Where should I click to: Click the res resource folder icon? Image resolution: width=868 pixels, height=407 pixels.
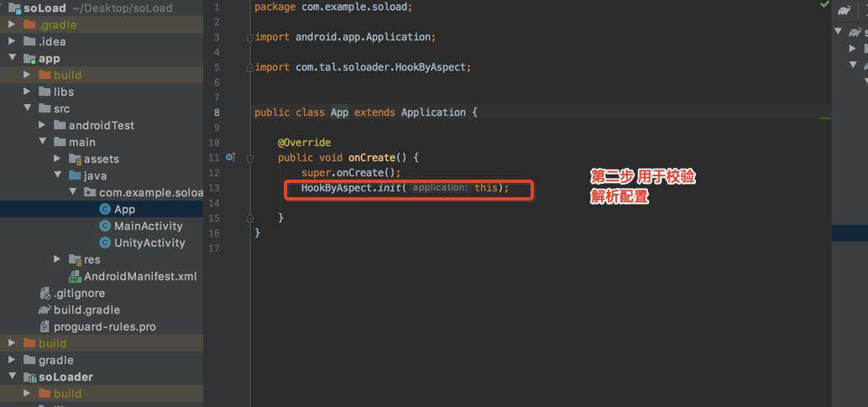(x=75, y=259)
